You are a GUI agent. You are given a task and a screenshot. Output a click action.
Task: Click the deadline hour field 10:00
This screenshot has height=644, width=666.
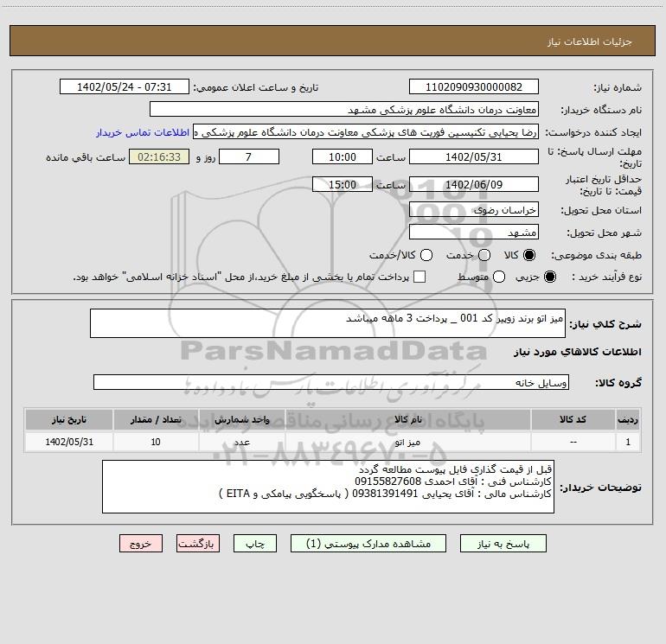[x=343, y=156]
